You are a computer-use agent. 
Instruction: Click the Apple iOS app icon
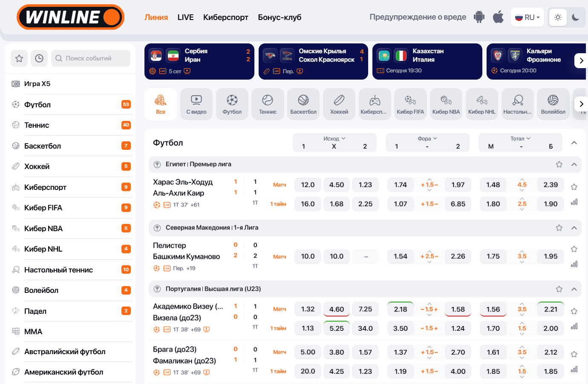pyautogui.click(x=498, y=17)
